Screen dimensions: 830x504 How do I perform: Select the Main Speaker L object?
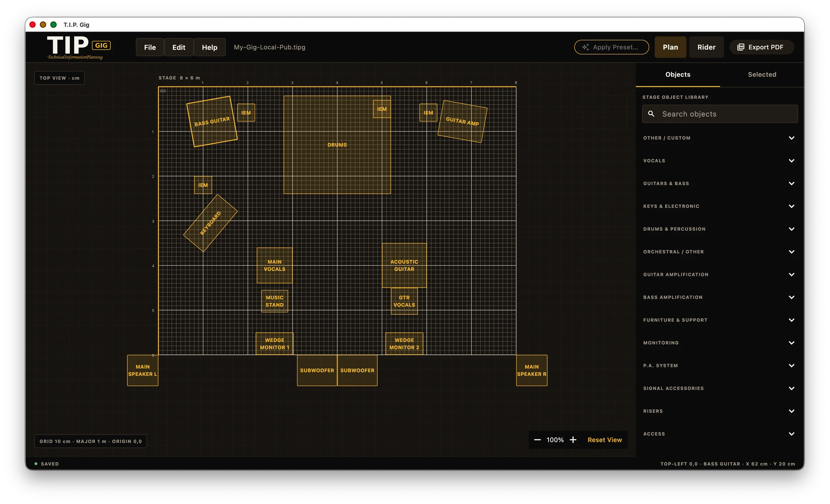click(143, 370)
